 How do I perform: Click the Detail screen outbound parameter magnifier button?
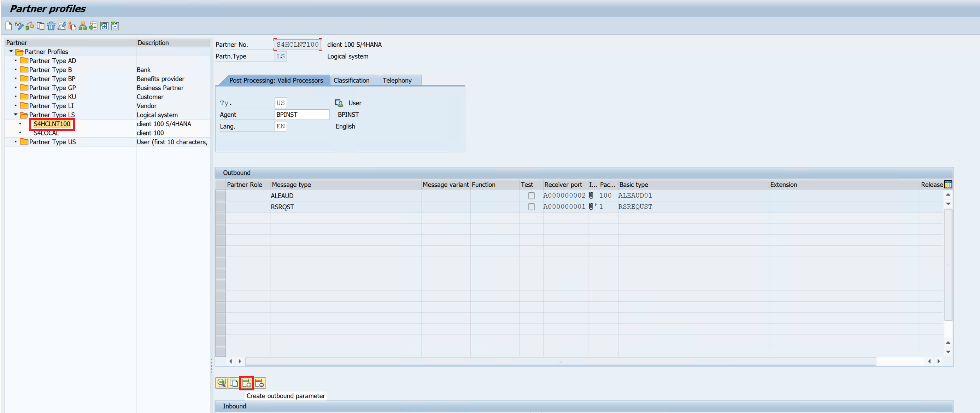coord(222,383)
